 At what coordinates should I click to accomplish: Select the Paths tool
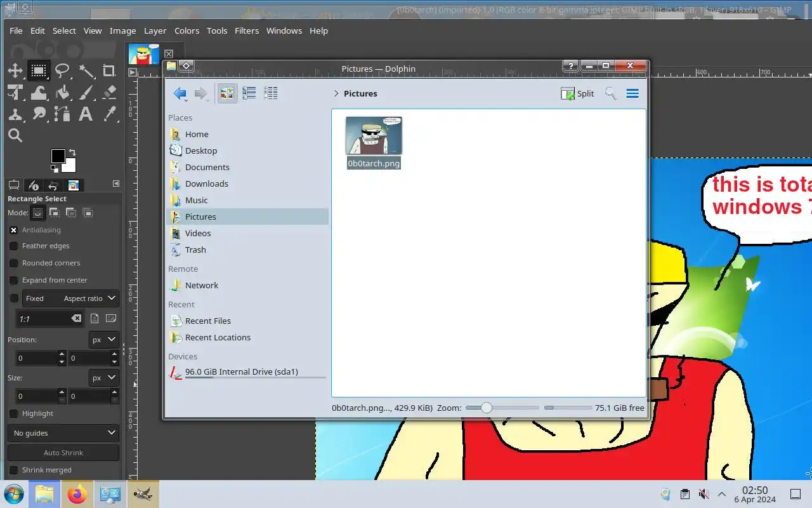[x=62, y=114]
